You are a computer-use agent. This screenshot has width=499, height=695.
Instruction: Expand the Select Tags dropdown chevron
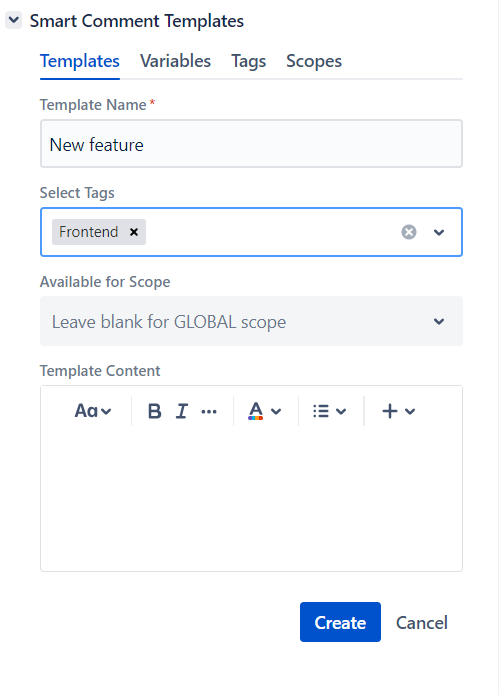pos(439,232)
